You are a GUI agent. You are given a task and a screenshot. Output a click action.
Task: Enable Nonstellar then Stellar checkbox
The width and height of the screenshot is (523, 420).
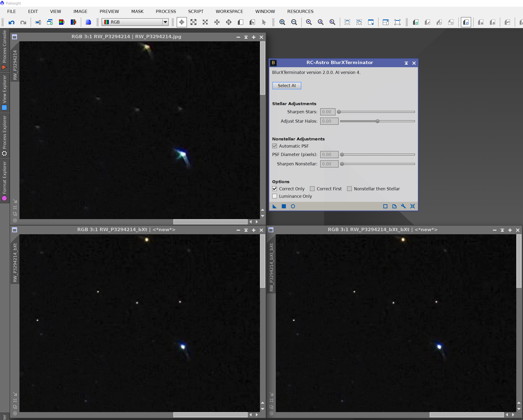349,189
